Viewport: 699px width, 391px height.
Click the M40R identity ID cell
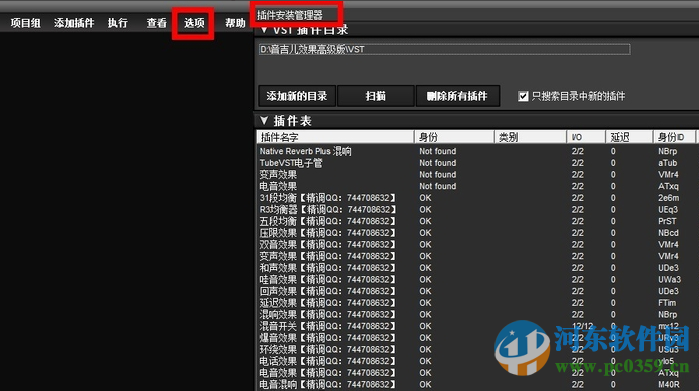[x=669, y=384]
